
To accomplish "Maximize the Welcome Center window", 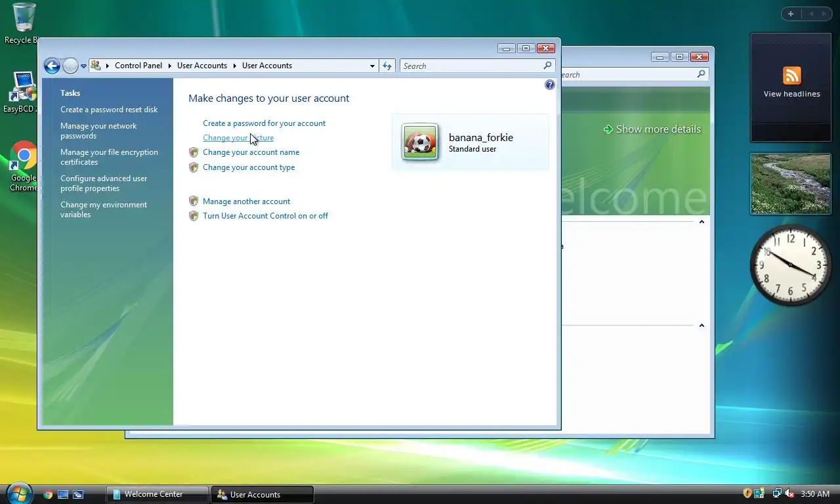I will coord(679,57).
